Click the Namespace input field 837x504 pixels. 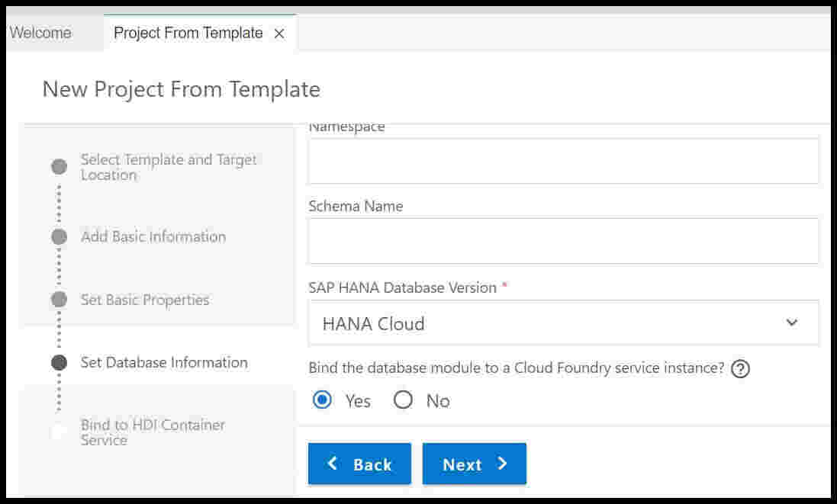563,161
